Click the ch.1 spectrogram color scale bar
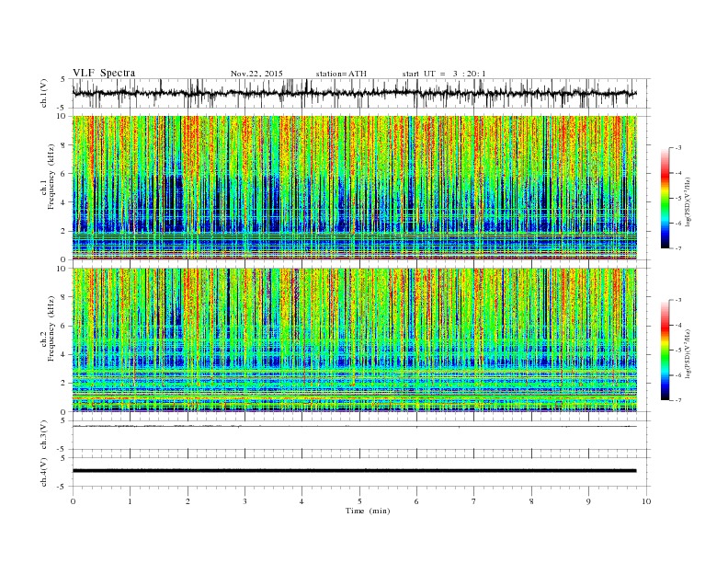The height and width of the screenshot is (563, 728). 665,199
